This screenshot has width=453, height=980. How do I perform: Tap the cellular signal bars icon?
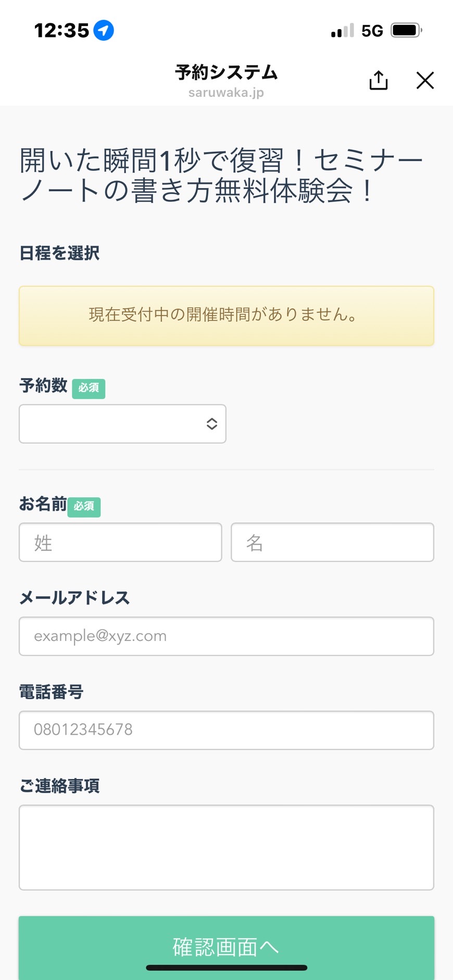pos(342,31)
